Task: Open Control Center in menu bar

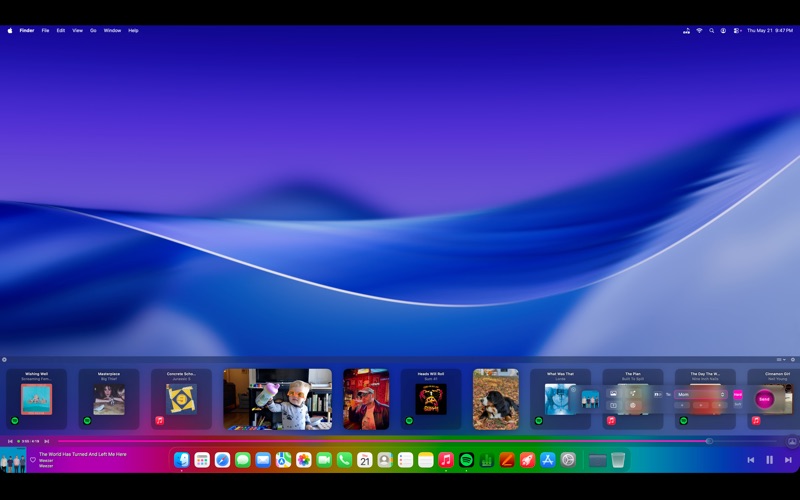Action: click(737, 31)
